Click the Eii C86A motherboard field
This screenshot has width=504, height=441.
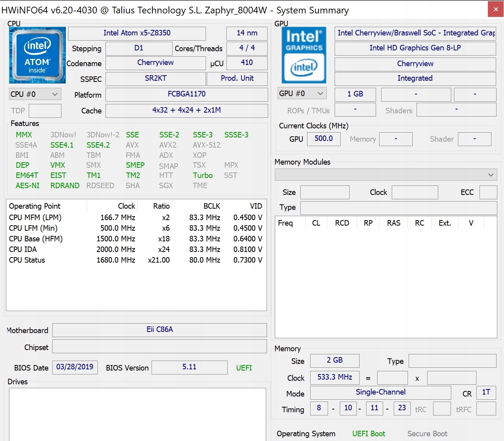tap(159, 330)
